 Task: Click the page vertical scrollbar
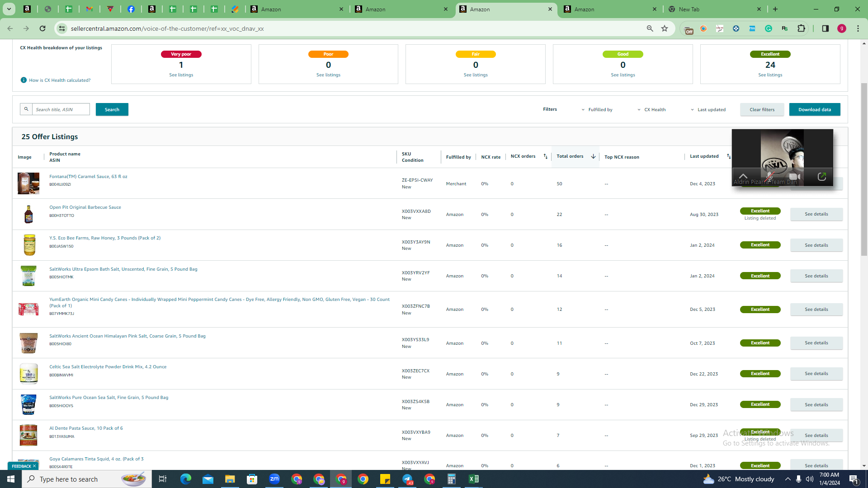pos(864,169)
